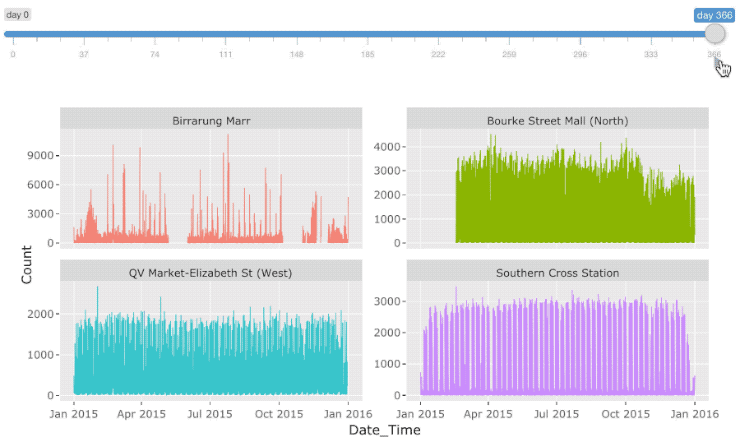Click the slider tick labeled 37
This screenshot has width=736, height=442.
(x=84, y=54)
